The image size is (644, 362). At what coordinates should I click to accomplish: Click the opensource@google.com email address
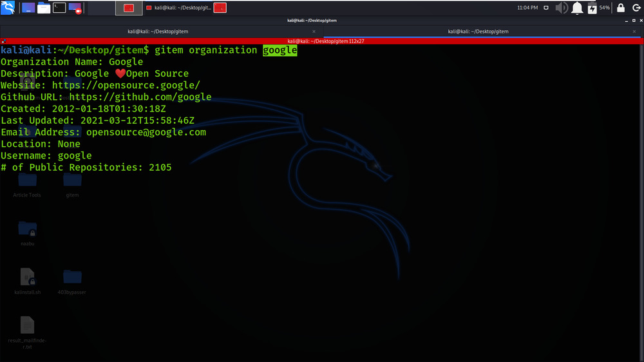point(146,132)
